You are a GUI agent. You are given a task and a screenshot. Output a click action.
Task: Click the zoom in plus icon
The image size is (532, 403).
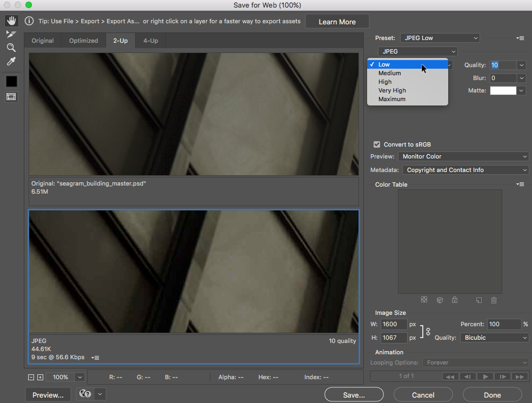pyautogui.click(x=40, y=377)
